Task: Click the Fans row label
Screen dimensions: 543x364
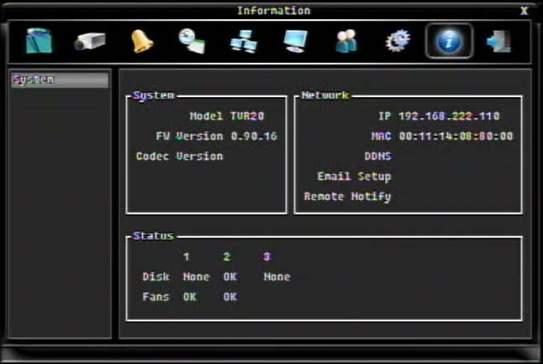Action: pos(156,297)
